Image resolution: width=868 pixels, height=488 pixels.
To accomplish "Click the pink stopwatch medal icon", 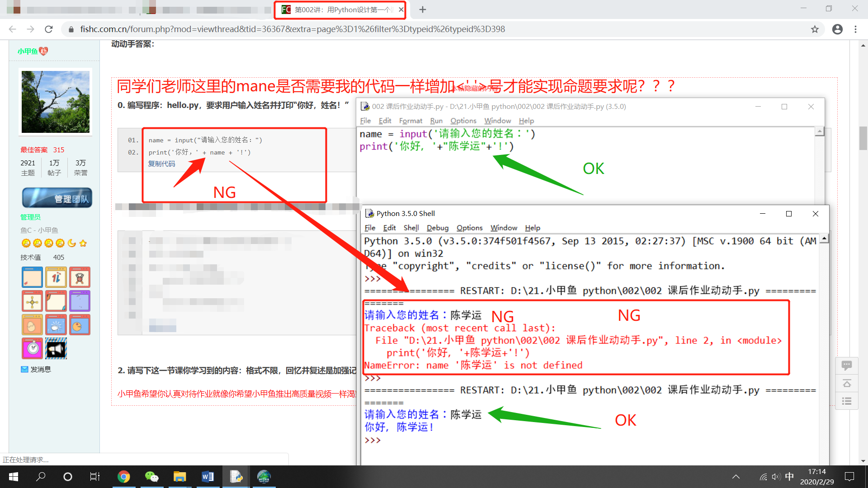I will coord(32,348).
